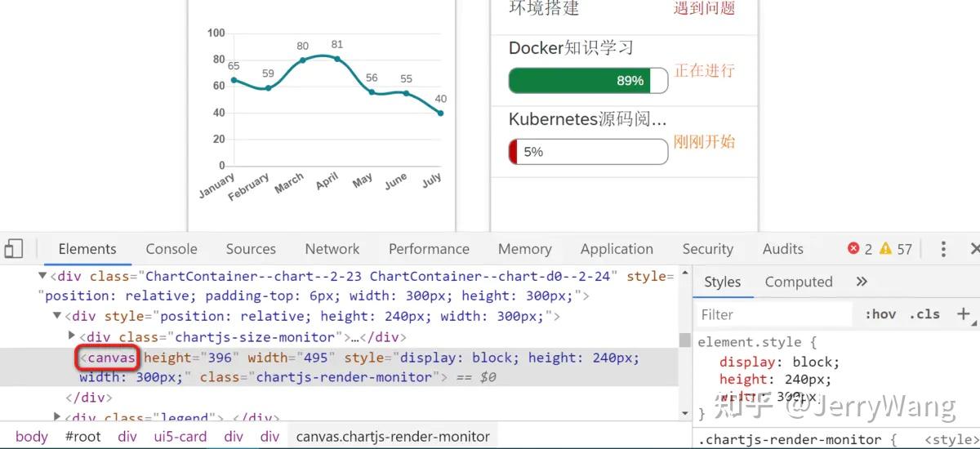Click the .chartjs-render-monitor style rule selector

791,440
